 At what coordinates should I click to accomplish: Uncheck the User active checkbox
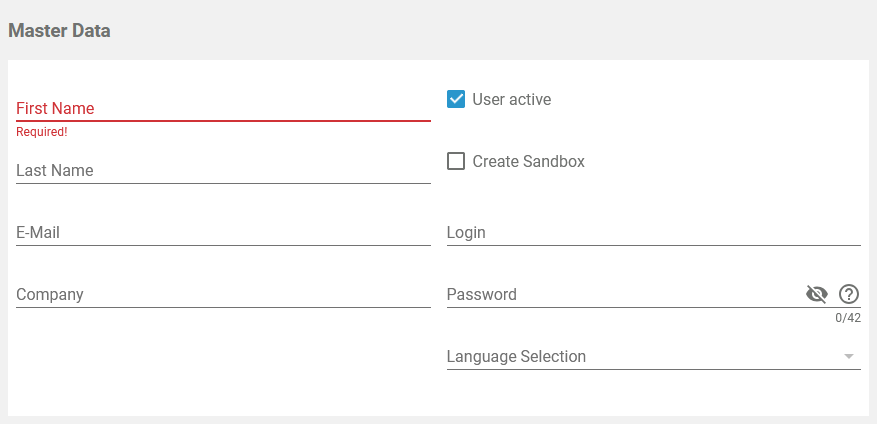click(456, 99)
